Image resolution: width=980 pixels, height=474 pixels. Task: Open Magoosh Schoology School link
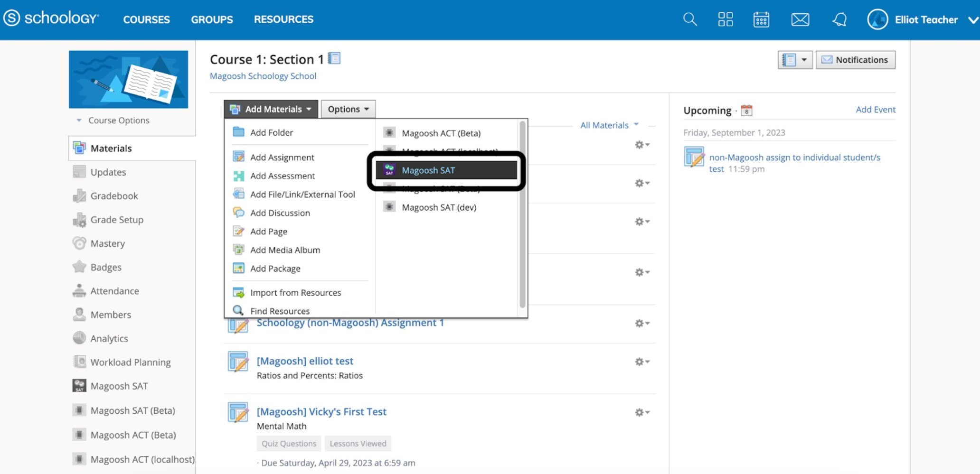point(263,76)
